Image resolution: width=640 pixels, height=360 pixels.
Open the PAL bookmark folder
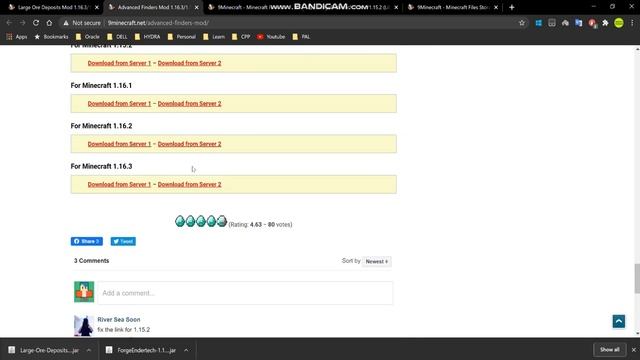click(301, 37)
